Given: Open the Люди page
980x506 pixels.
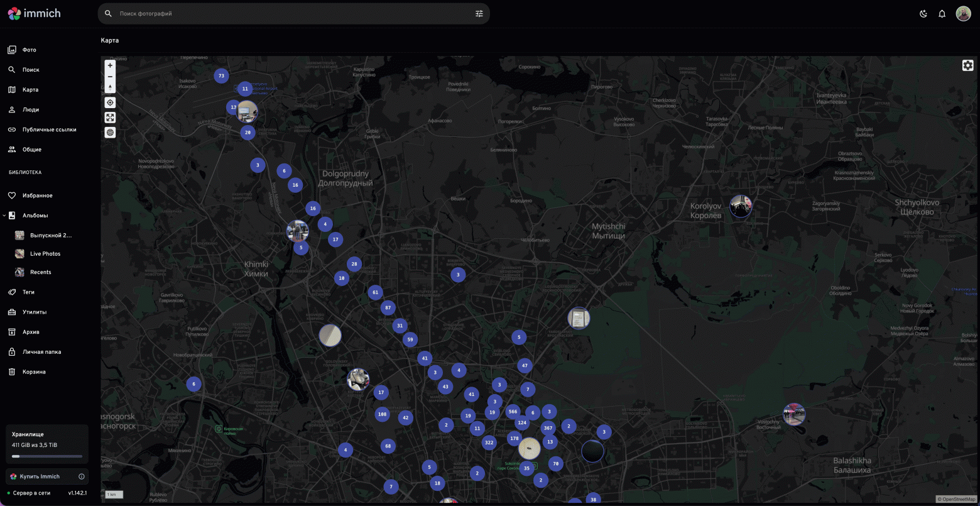Looking at the screenshot, I should 47,109.
